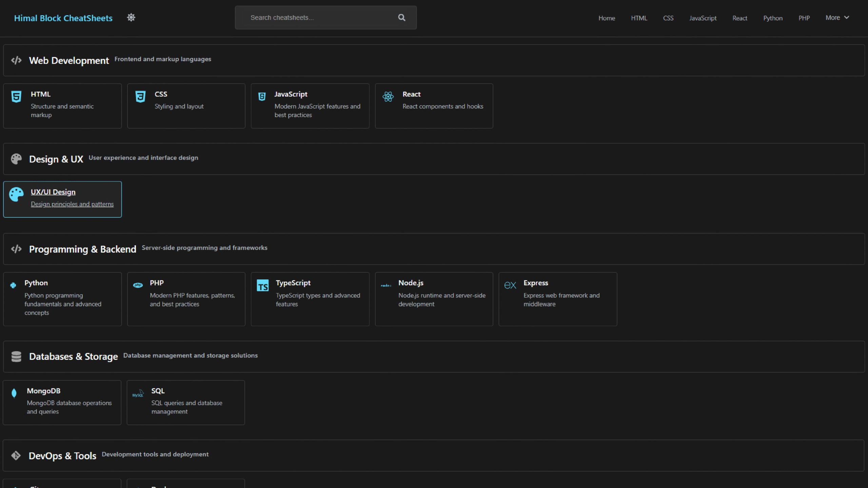Screen dimensions: 868x488
Task: Open React from the top navigation
Action: point(739,18)
